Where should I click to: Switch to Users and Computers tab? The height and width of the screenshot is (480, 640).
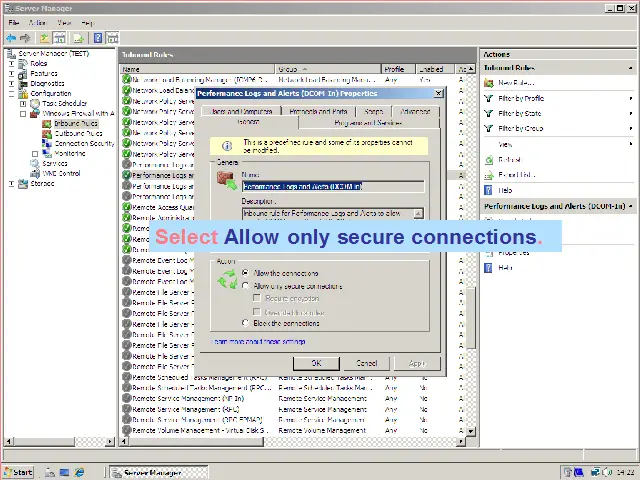click(x=241, y=111)
